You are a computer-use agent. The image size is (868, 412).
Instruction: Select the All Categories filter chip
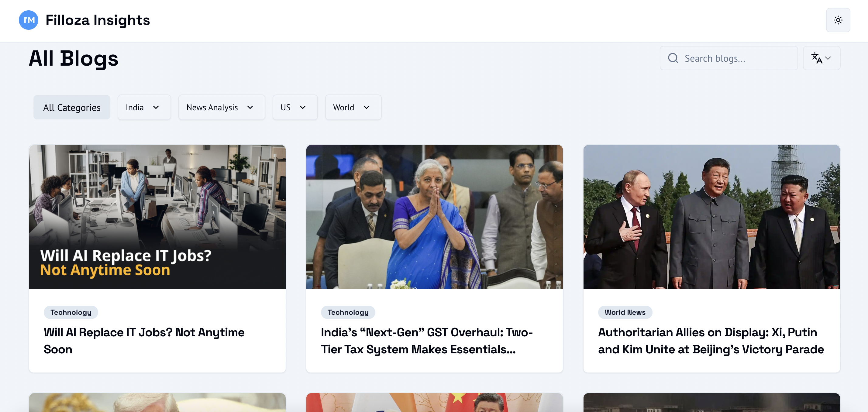[x=71, y=107]
